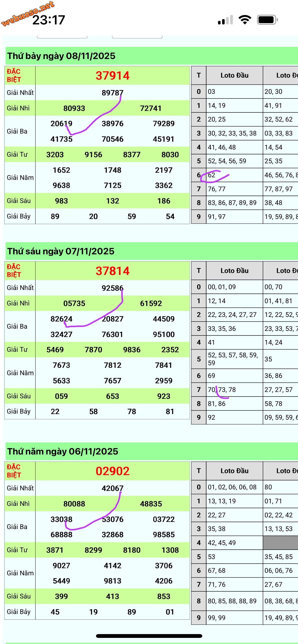Open the Thứ năm ngày 06/11/2025 header

tap(63, 451)
